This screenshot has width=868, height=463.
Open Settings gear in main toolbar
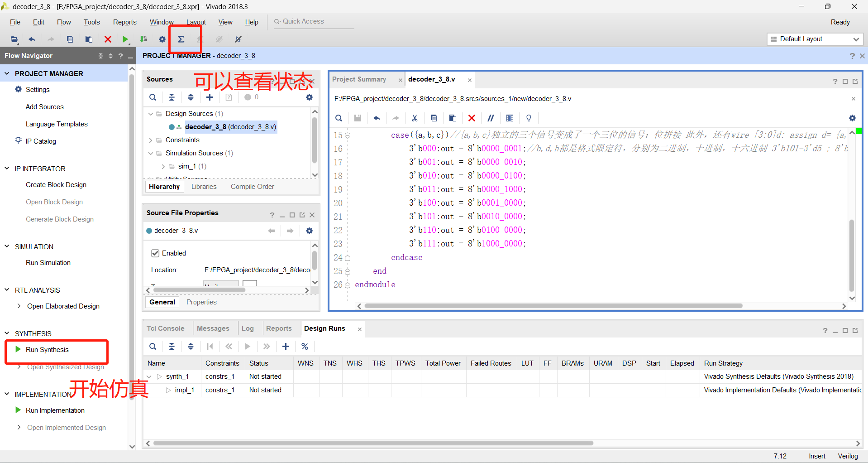(162, 39)
